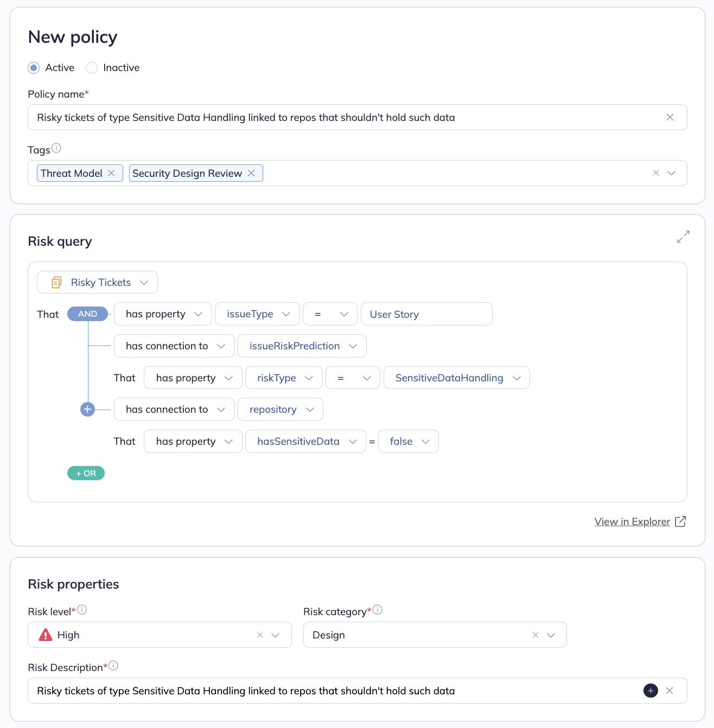Click the User Story value input field
This screenshot has height=728, width=714.
(426, 314)
